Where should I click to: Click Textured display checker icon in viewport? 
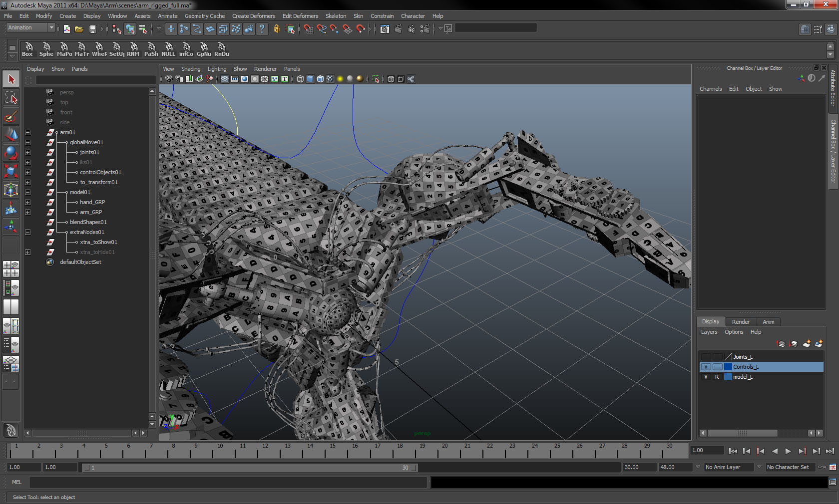330,79
